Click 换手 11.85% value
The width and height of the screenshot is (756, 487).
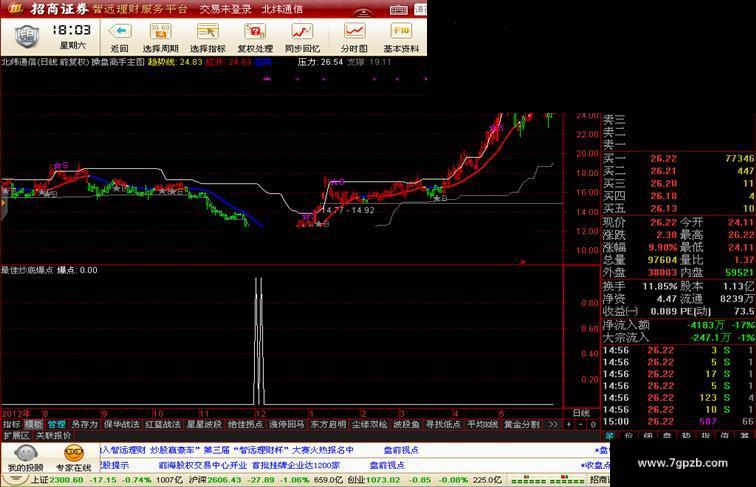pyautogui.click(x=660, y=286)
